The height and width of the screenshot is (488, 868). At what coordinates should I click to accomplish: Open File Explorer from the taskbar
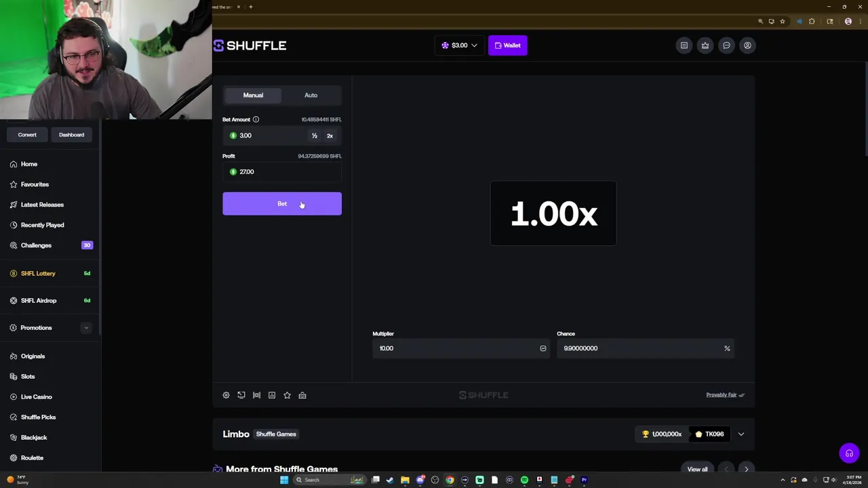pos(405,480)
